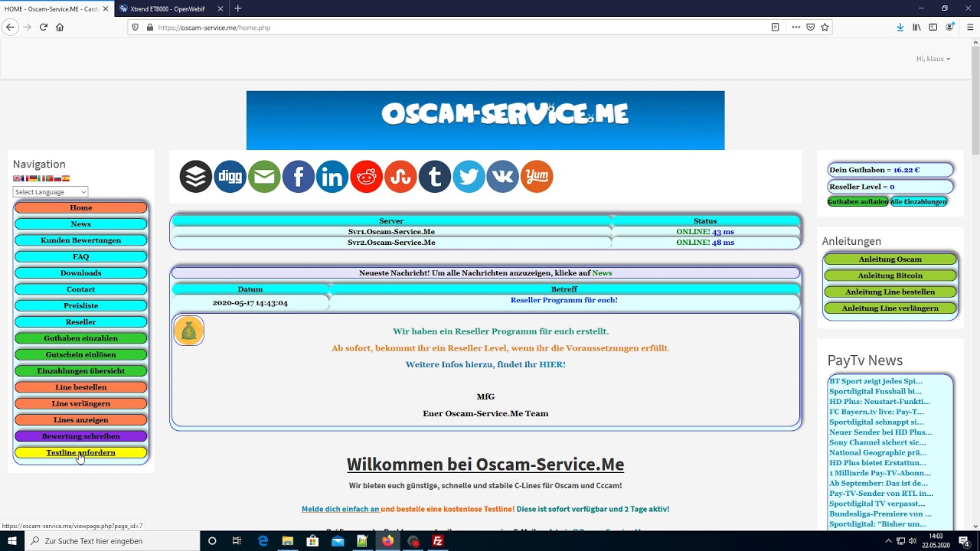Share via the Buffer icon
Image resolution: width=980 pixels, height=551 pixels.
point(196,177)
